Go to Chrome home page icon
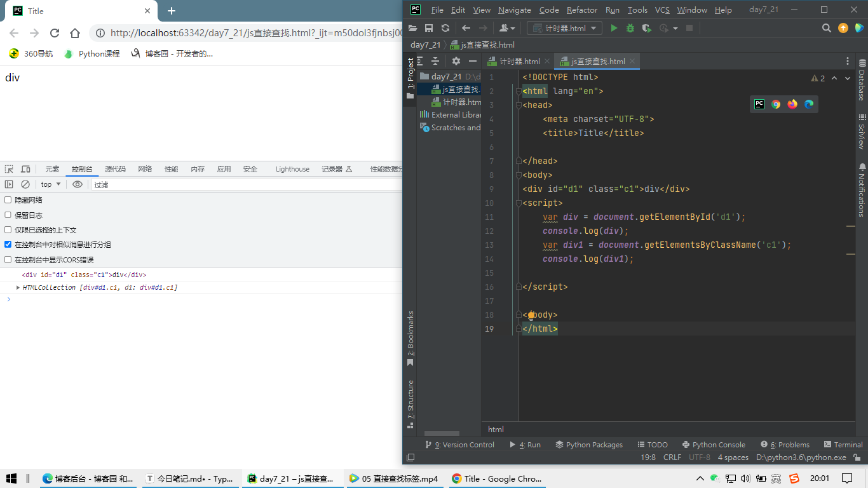868x488 pixels. (75, 33)
